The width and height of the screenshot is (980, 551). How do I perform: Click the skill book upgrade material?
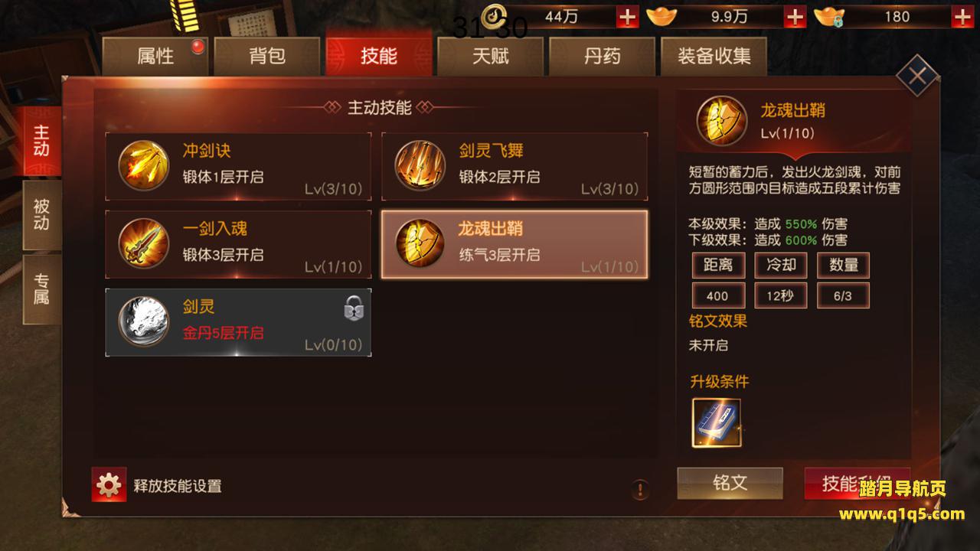click(717, 423)
